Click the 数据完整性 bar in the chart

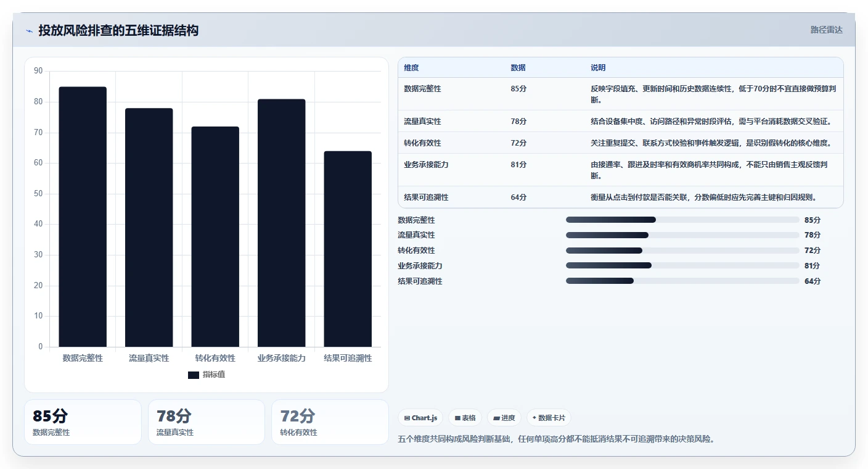pyautogui.click(x=83, y=217)
